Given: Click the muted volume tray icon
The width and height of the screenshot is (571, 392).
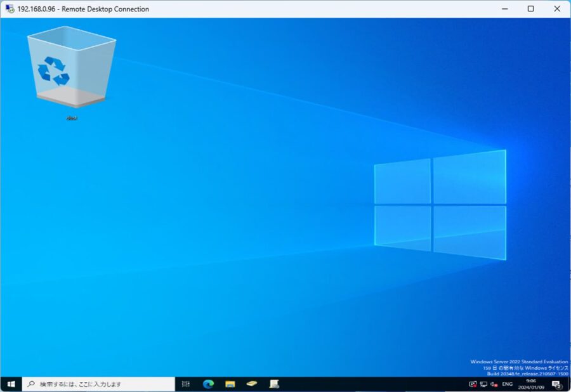Looking at the screenshot, I should point(494,384).
